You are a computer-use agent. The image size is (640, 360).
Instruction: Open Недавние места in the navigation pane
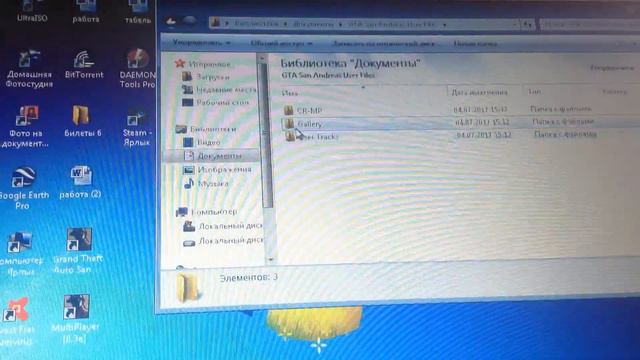click(x=219, y=89)
